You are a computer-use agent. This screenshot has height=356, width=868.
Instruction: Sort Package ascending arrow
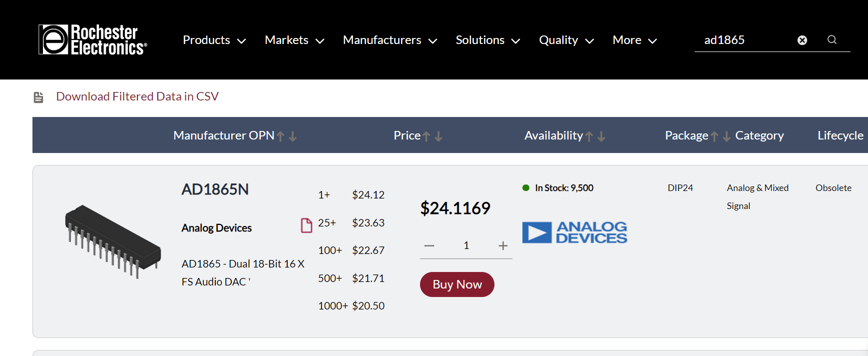click(x=715, y=136)
